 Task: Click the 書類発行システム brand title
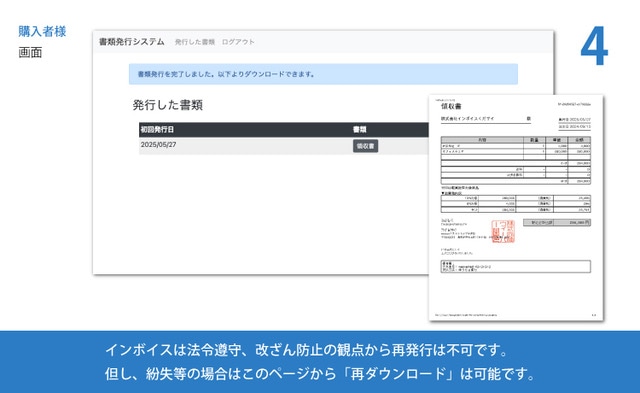(x=131, y=42)
